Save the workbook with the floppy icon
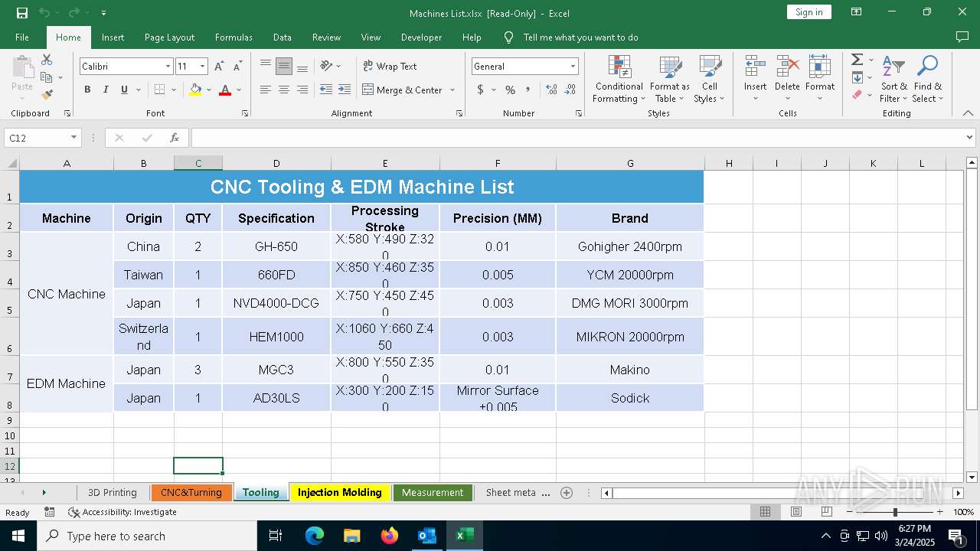This screenshot has width=980, height=551. click(22, 12)
